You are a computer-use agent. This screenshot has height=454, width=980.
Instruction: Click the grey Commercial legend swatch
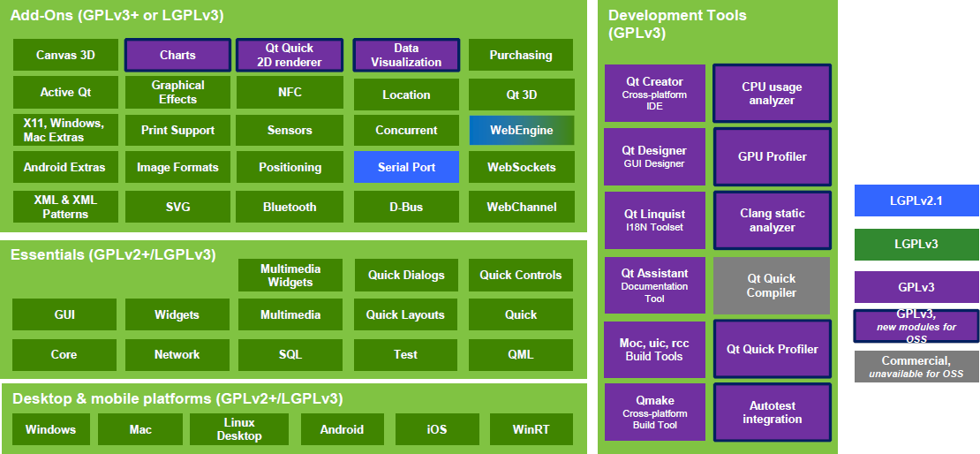coord(916,367)
